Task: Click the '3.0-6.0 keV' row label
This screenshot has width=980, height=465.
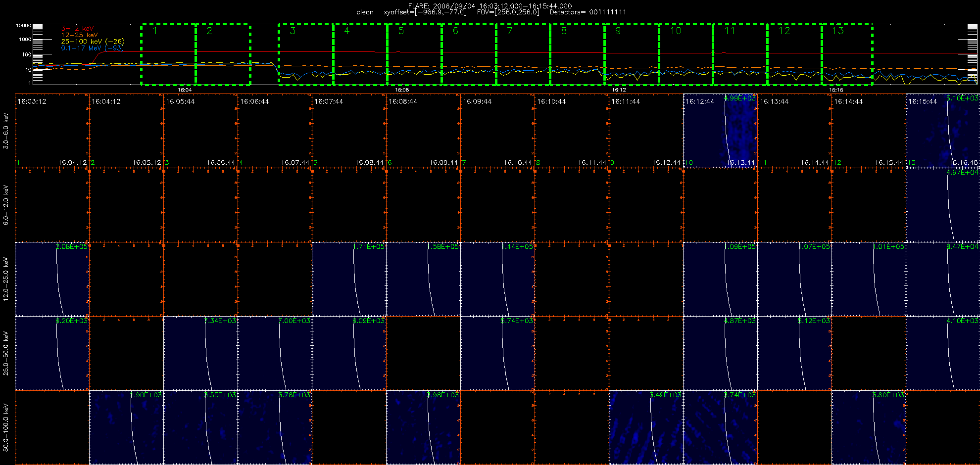Action: [x=6, y=131]
